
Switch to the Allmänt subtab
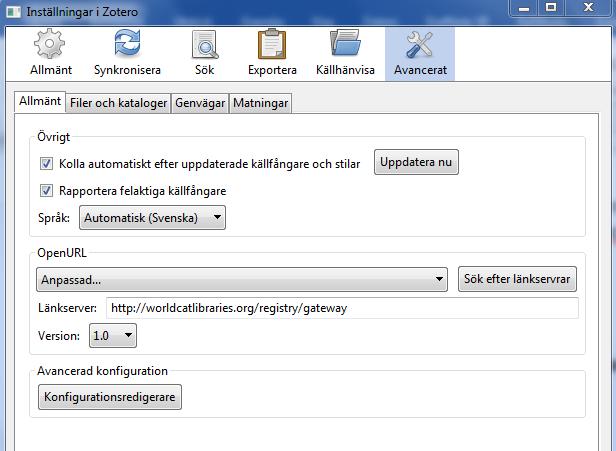[x=40, y=101]
